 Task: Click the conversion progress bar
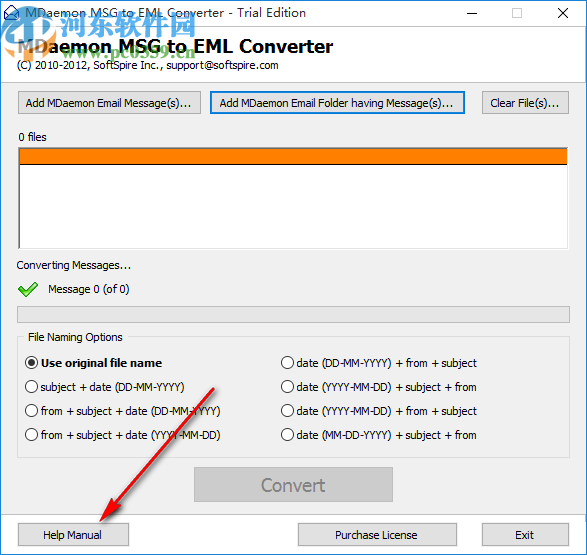click(293, 314)
